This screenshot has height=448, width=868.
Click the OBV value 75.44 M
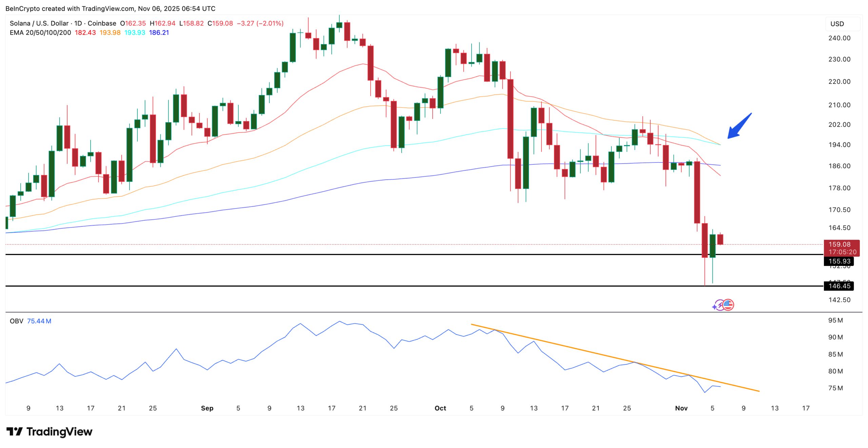pos(39,321)
